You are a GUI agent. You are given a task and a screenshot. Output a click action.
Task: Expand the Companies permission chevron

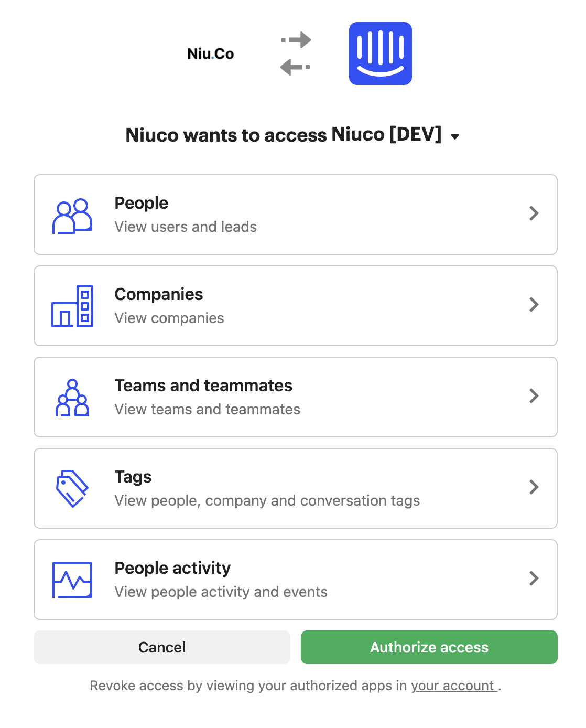tap(534, 304)
